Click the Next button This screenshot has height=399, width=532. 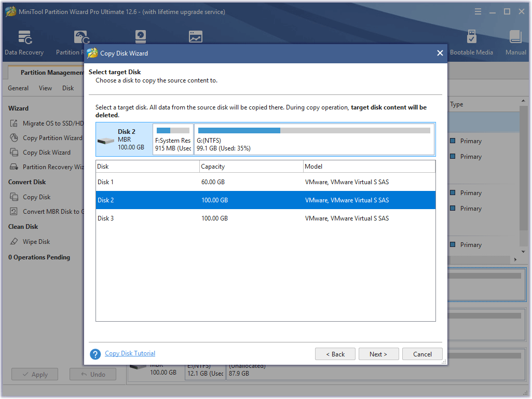coord(378,354)
